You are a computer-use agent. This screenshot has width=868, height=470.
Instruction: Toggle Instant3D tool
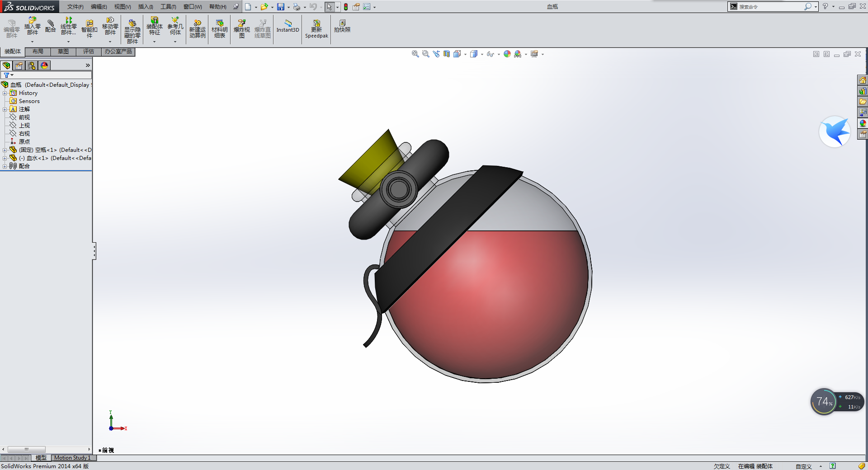pos(288,26)
